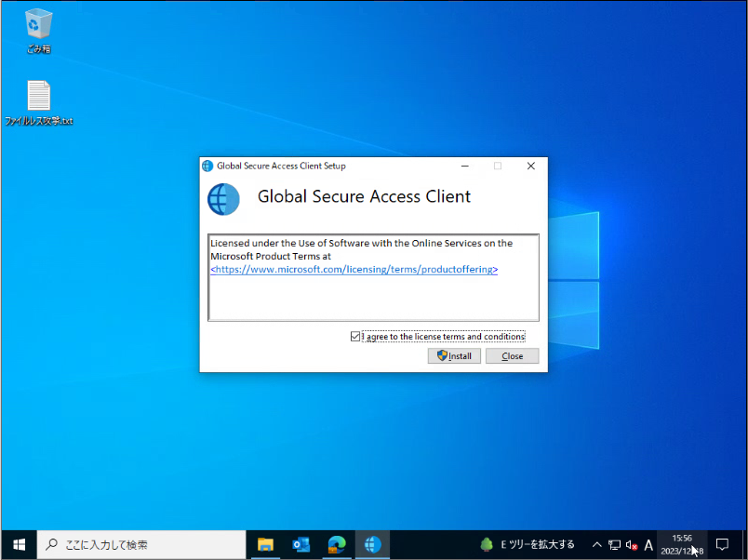The image size is (748, 560).
Task: Open the Microsoft product terms licensing link
Action: coord(354,270)
